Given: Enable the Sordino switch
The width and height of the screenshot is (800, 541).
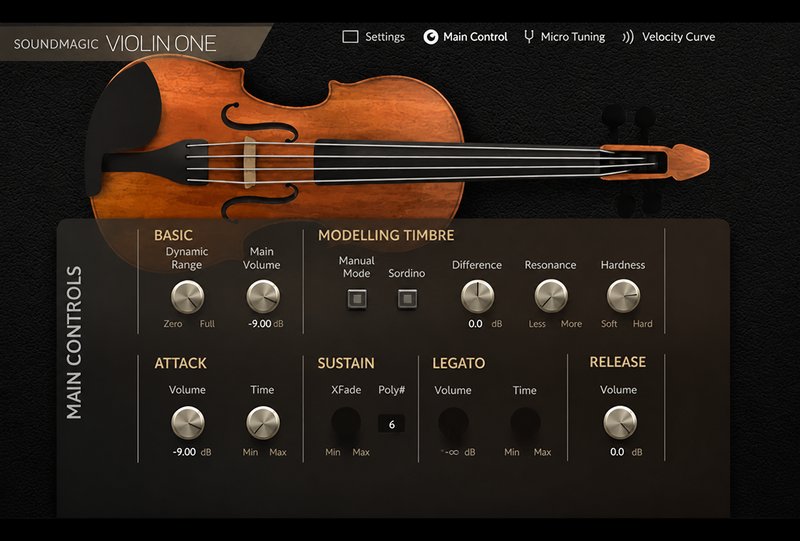Looking at the screenshot, I should [x=407, y=299].
